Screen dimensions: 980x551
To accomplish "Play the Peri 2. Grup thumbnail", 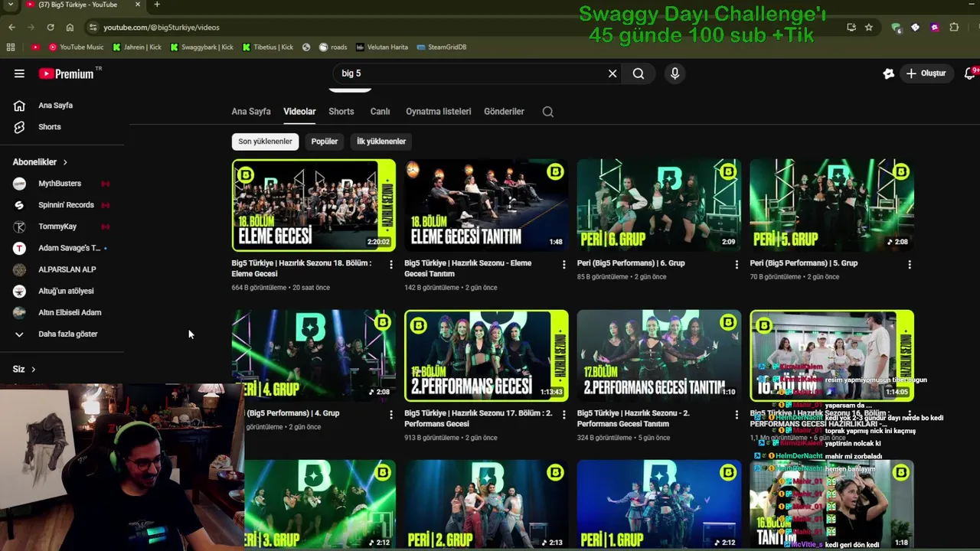I will click(486, 504).
